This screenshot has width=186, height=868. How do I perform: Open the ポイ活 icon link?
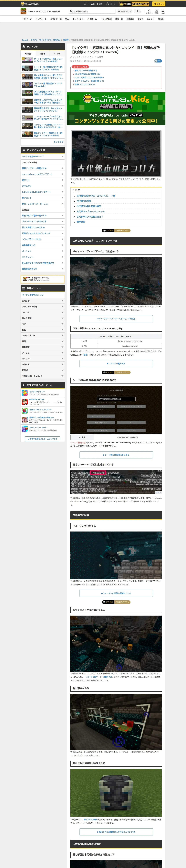[x=111, y=4]
